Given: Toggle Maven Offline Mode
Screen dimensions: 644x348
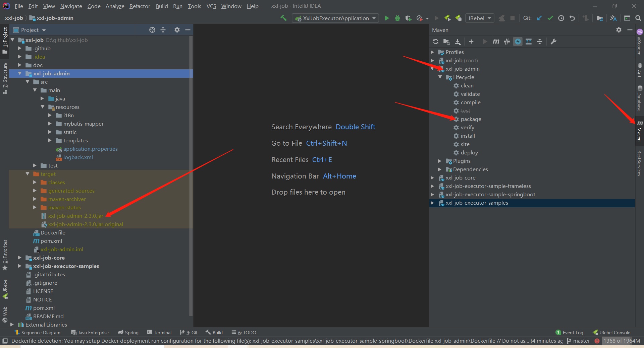Looking at the screenshot, I should [x=507, y=42].
